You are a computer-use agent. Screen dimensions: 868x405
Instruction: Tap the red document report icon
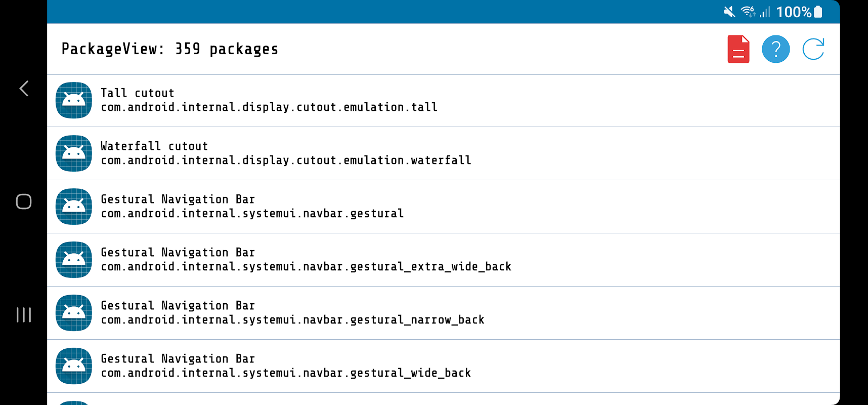point(738,49)
